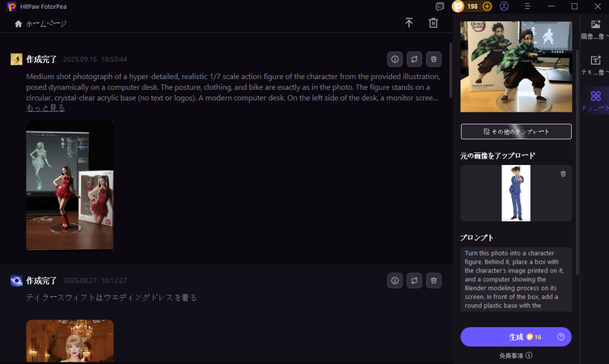Open info for the 10:12:27 generation
The height and width of the screenshot is (364, 609).
click(x=395, y=281)
